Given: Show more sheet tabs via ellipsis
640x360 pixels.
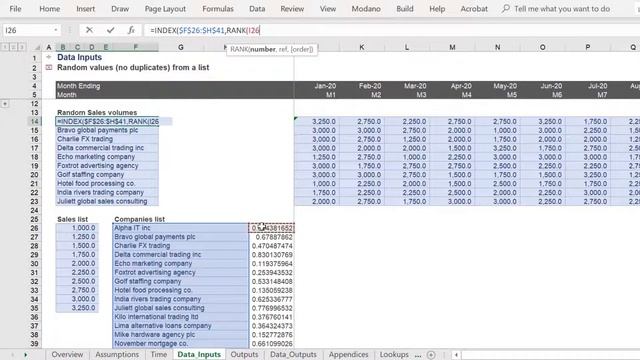Looking at the screenshot, I should click(x=418, y=355).
